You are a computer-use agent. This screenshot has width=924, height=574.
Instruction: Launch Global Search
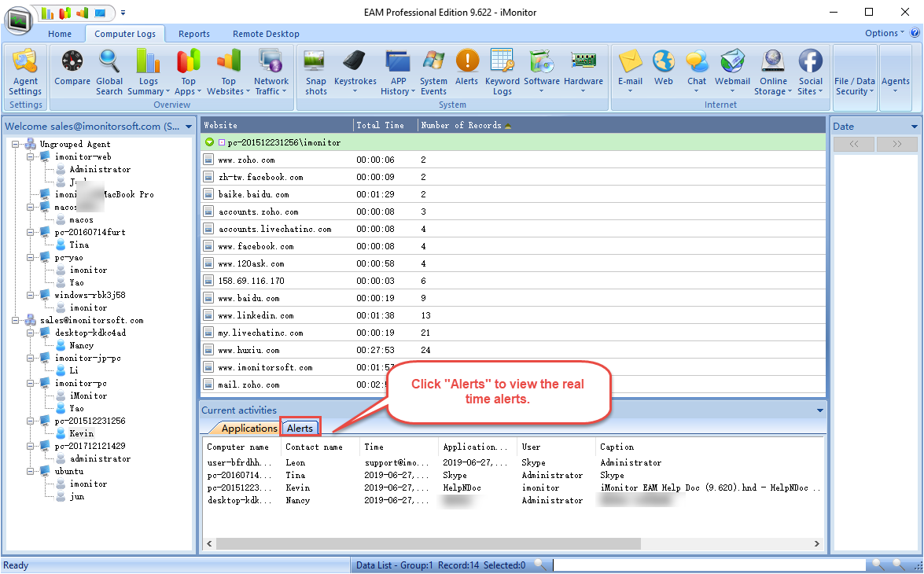pos(109,72)
